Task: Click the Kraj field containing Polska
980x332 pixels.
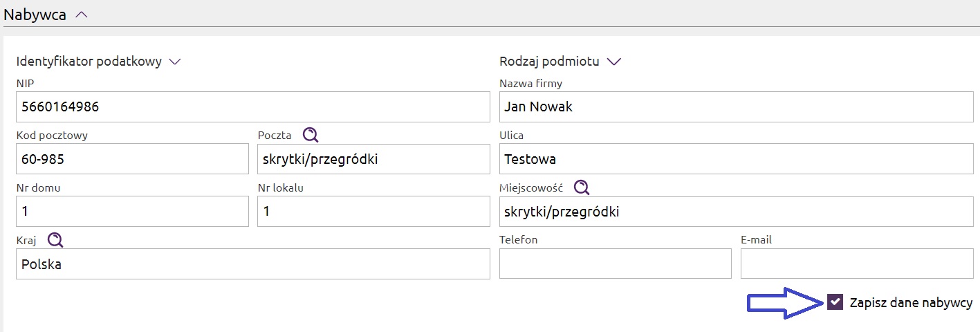Action: point(253,264)
